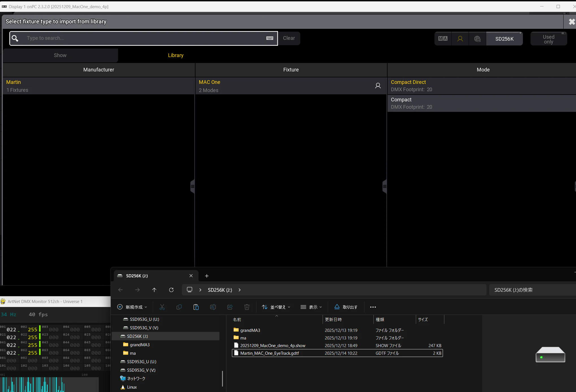Select ma folder in file list

point(337,338)
